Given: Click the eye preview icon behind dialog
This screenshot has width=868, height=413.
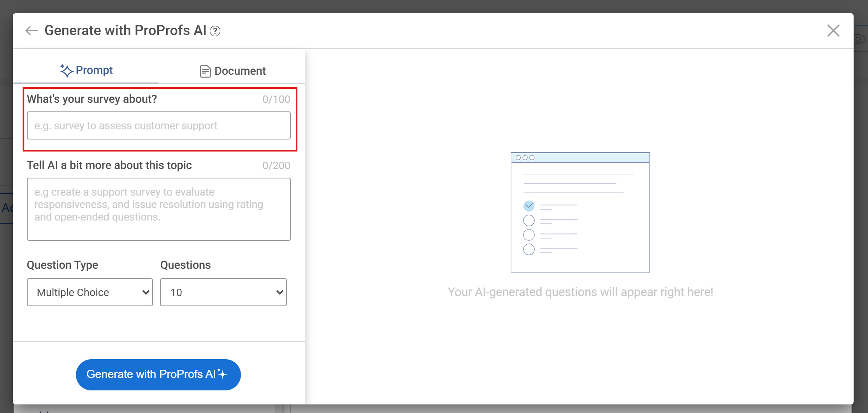Looking at the screenshot, I should click(x=860, y=39).
